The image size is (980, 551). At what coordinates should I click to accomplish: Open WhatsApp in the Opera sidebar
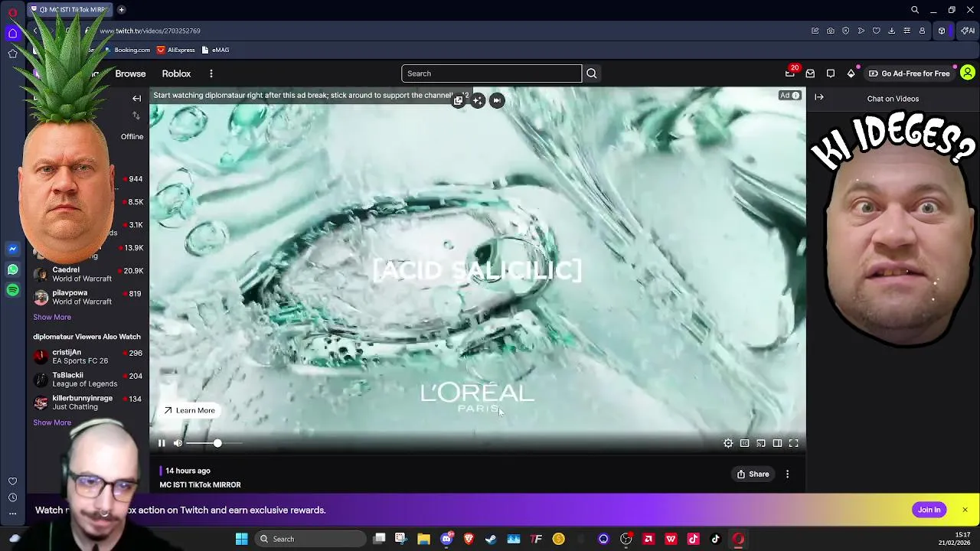(x=12, y=269)
